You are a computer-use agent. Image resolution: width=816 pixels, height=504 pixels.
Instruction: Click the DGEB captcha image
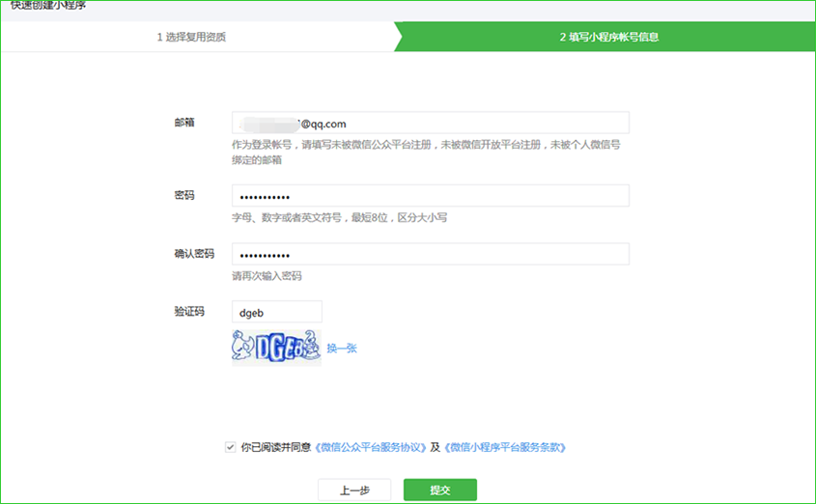tap(275, 348)
